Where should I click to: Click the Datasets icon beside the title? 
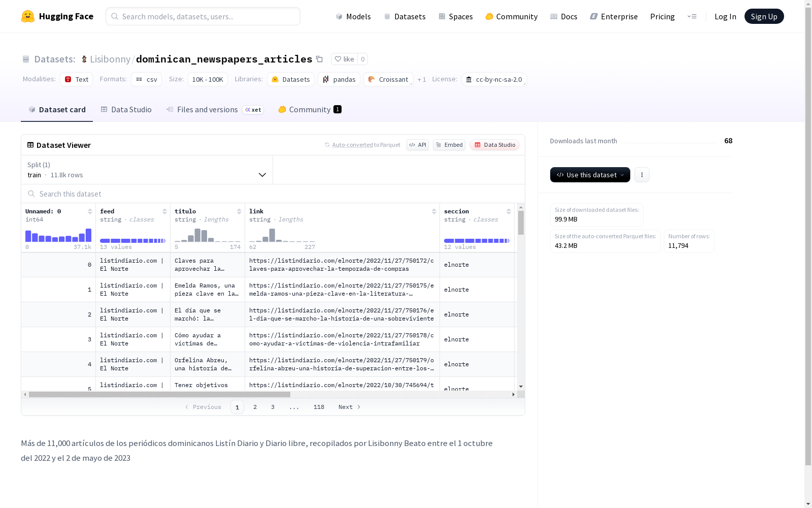pos(26,59)
